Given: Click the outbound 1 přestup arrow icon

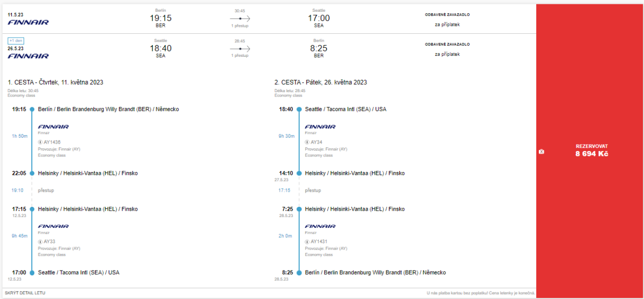Looking at the screenshot, I should pos(240,18).
